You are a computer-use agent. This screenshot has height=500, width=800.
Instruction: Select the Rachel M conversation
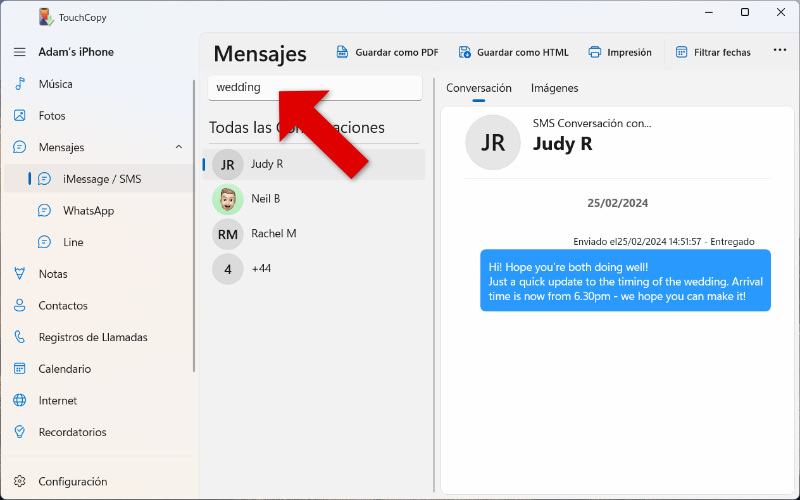click(x=314, y=234)
